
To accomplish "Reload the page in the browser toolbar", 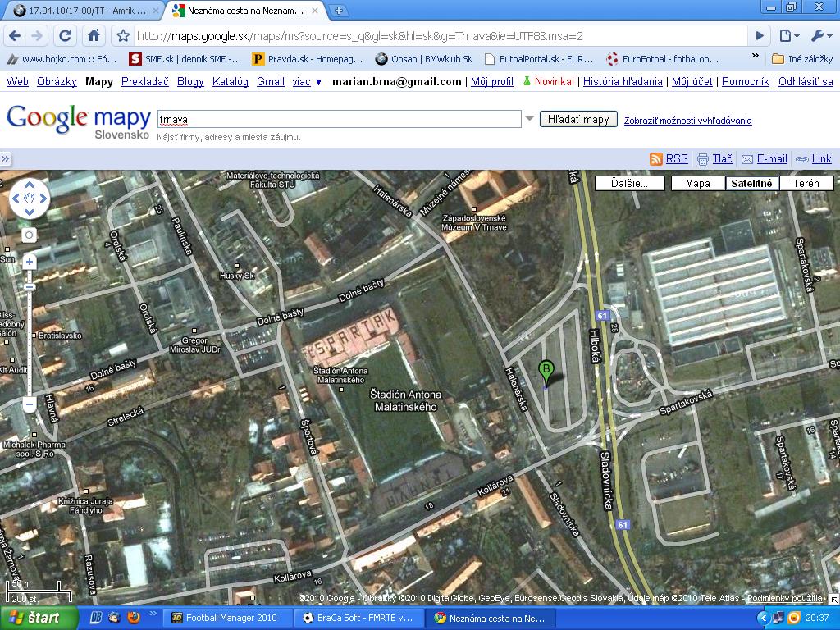I will pos(66,36).
